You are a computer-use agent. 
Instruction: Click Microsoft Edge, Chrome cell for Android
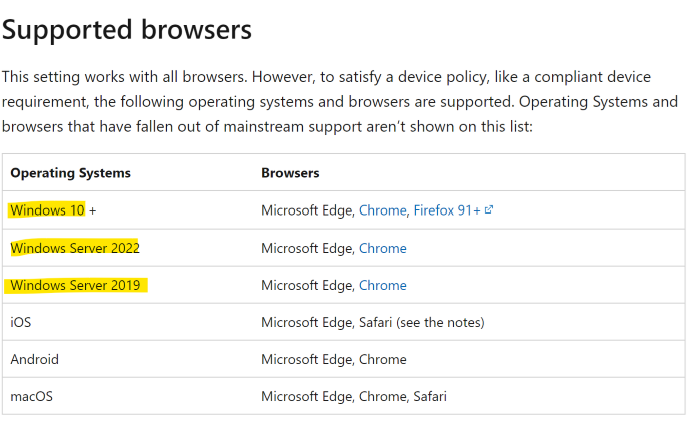click(333, 359)
